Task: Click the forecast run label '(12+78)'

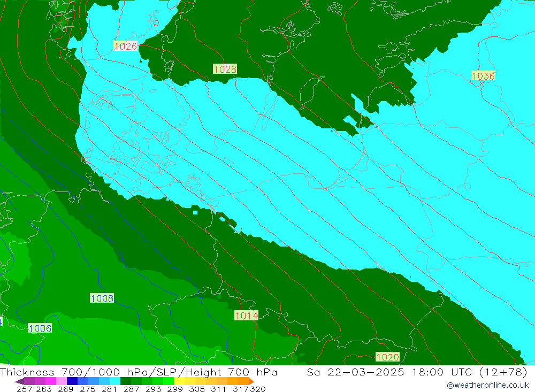Action: tap(503, 372)
